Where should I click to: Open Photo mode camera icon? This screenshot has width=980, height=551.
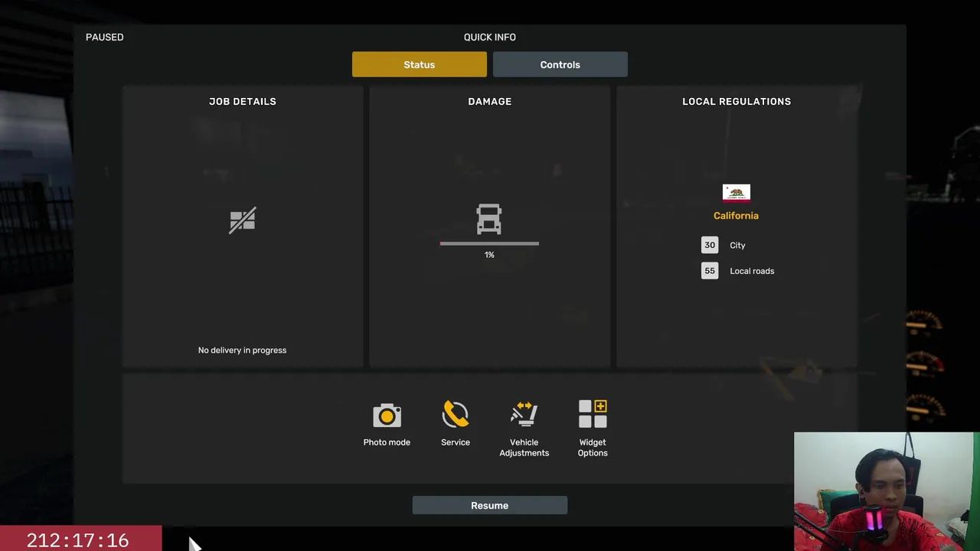point(387,415)
